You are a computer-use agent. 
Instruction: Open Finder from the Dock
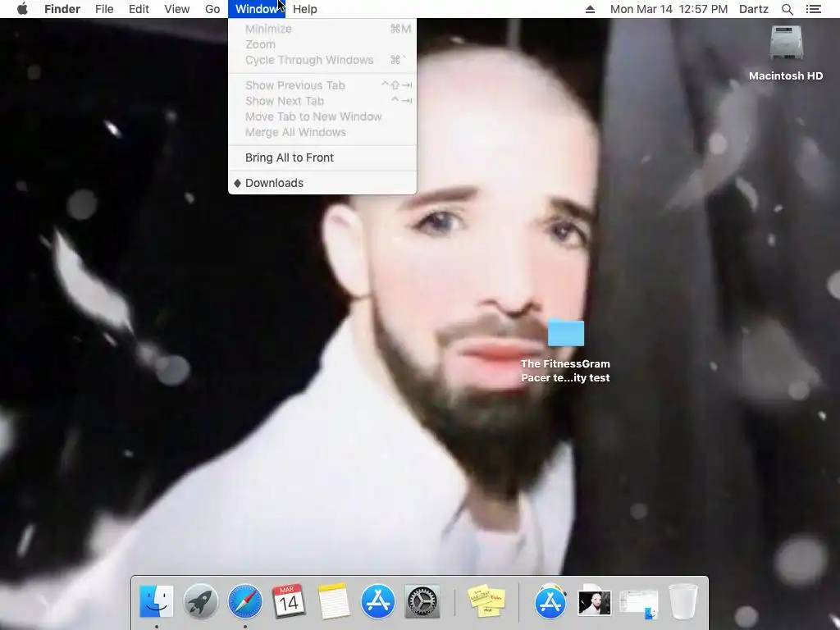[156, 601]
